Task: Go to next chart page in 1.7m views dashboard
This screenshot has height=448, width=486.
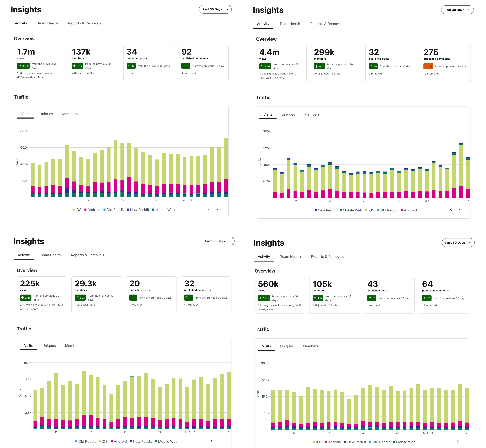Action: click(217, 209)
